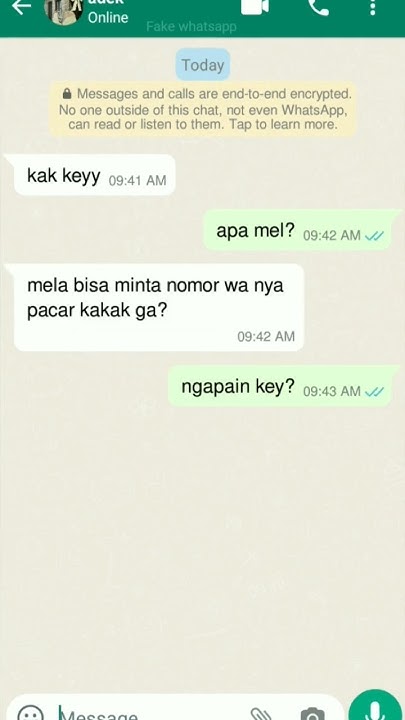This screenshot has width=405, height=720.
Task: Open the three-dot more options menu
Action: click(x=373, y=7)
